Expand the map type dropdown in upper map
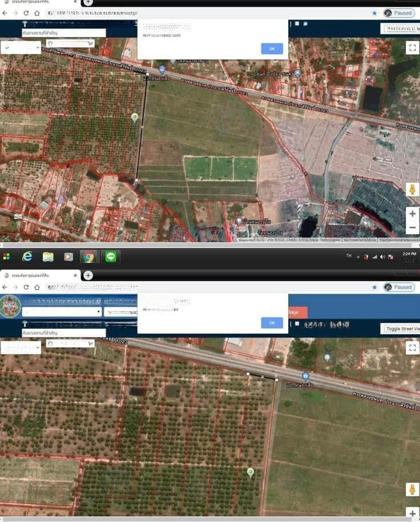The width and height of the screenshot is (420, 522). (21, 48)
